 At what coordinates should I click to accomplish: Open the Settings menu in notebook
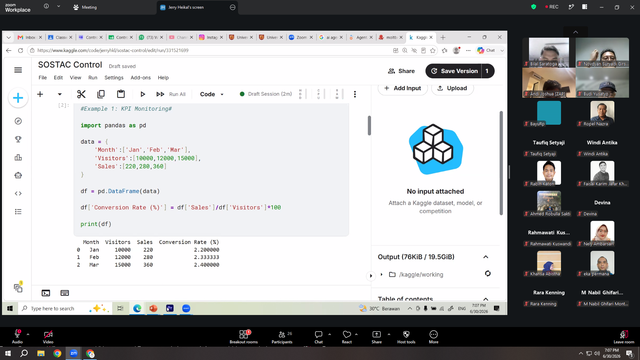(x=114, y=78)
